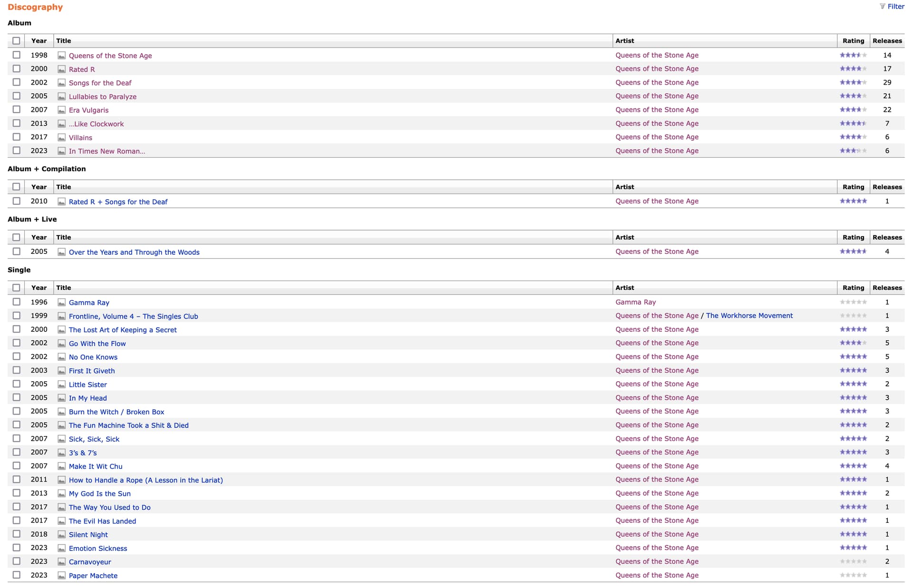Open the Gamma Ray artist link

(x=636, y=302)
